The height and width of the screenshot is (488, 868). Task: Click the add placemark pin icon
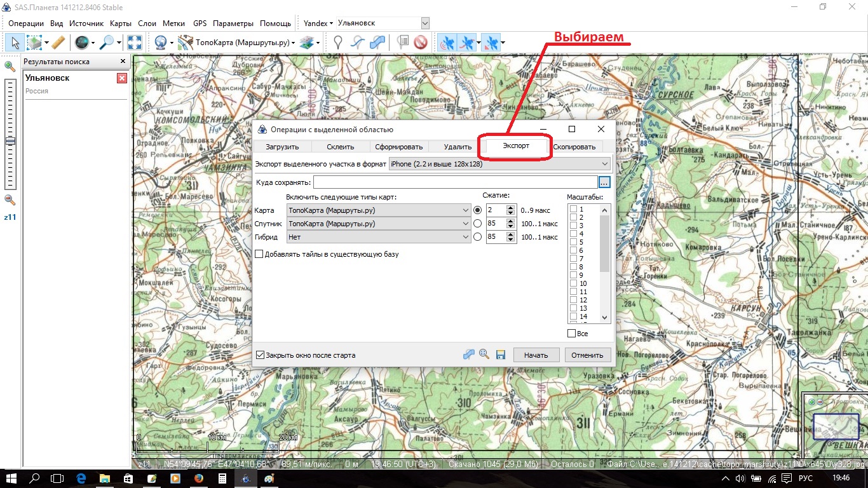(338, 43)
